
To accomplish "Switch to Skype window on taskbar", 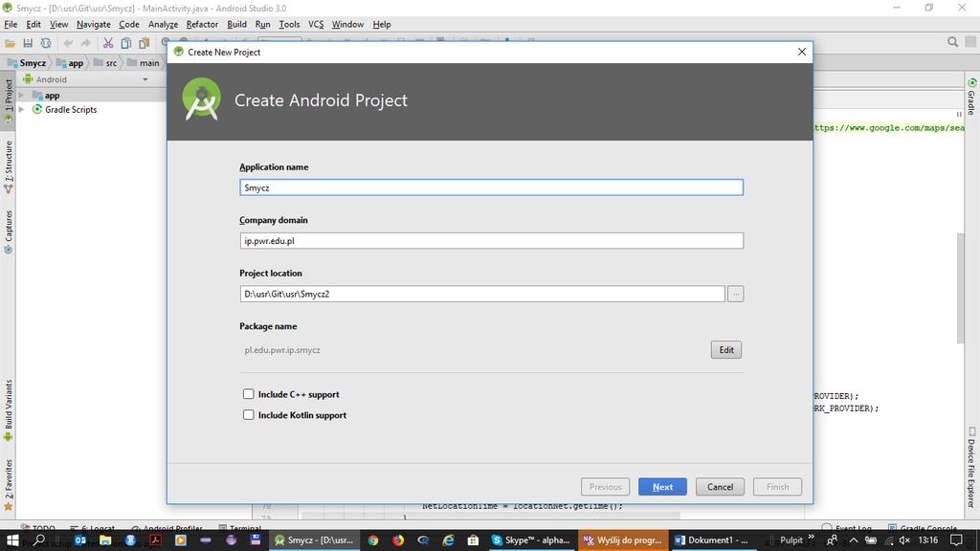I will pyautogui.click(x=530, y=540).
